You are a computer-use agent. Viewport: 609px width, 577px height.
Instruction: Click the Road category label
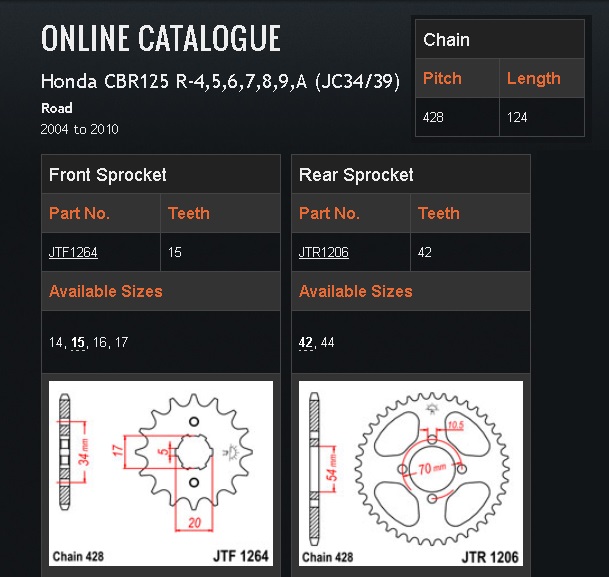pos(57,108)
